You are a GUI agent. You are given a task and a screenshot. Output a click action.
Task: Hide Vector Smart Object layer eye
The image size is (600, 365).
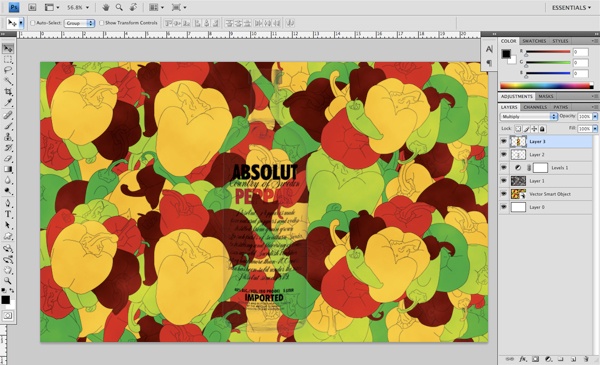pos(504,194)
